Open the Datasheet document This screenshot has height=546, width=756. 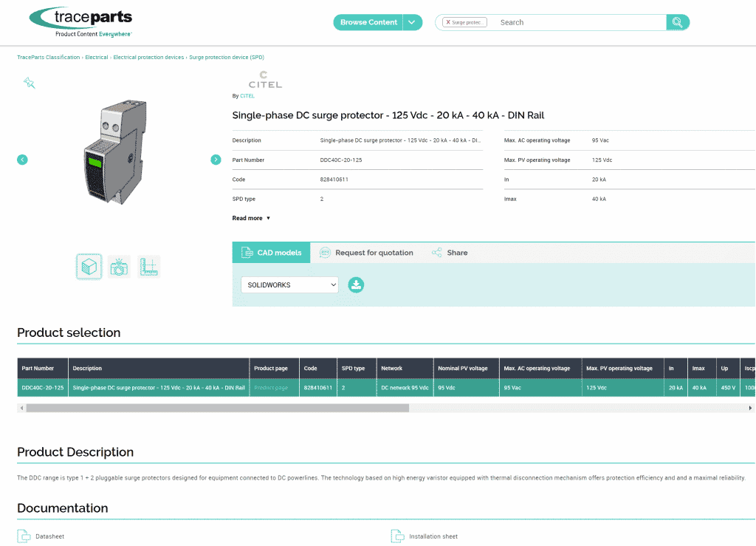[49, 536]
